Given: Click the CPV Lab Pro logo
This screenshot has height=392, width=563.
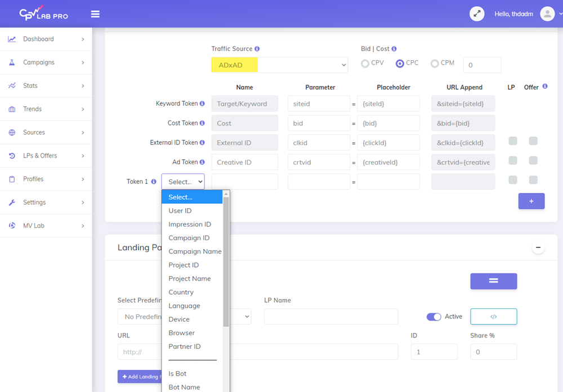Looking at the screenshot, I should 43,13.
